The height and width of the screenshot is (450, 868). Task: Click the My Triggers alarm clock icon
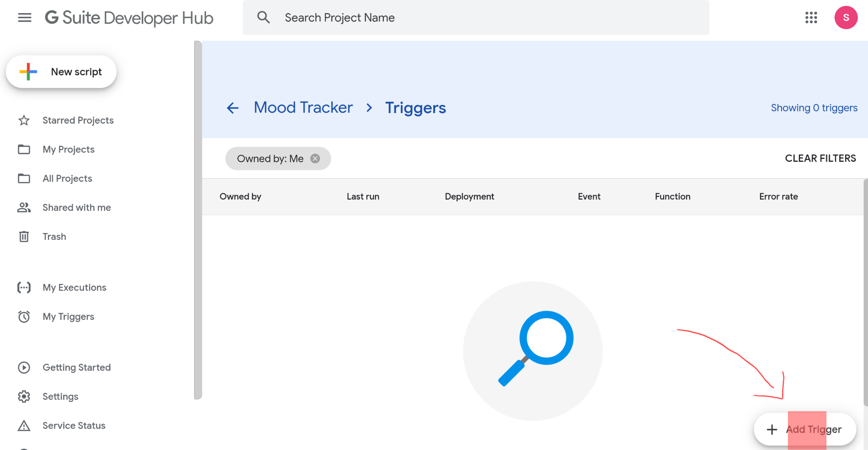24,317
